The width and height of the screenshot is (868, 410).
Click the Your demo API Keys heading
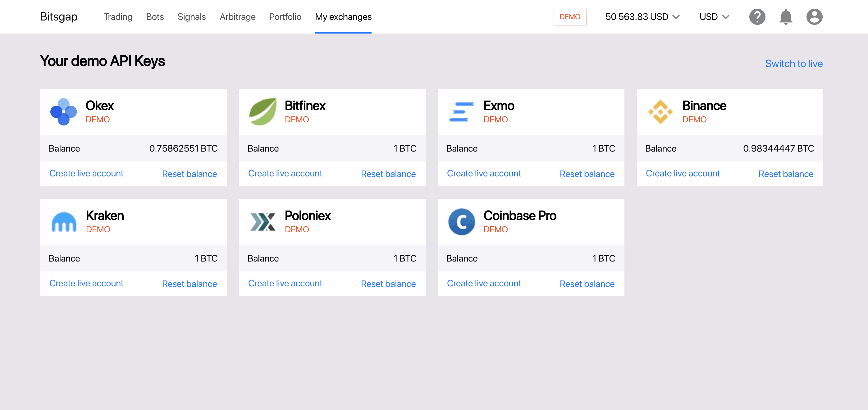103,61
